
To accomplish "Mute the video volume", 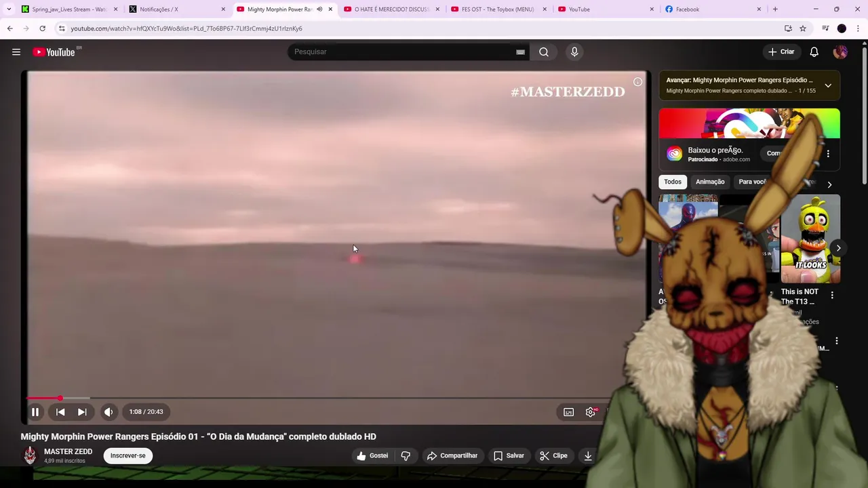I will click(108, 412).
